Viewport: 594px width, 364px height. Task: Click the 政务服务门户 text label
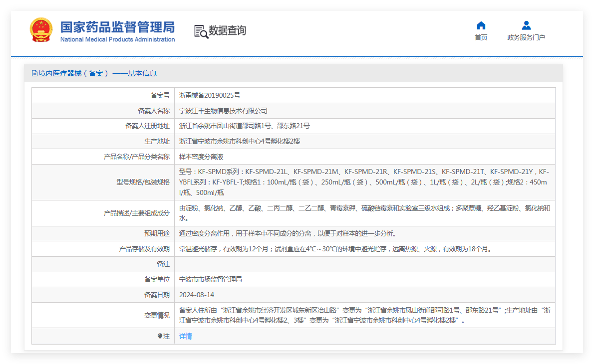526,37
